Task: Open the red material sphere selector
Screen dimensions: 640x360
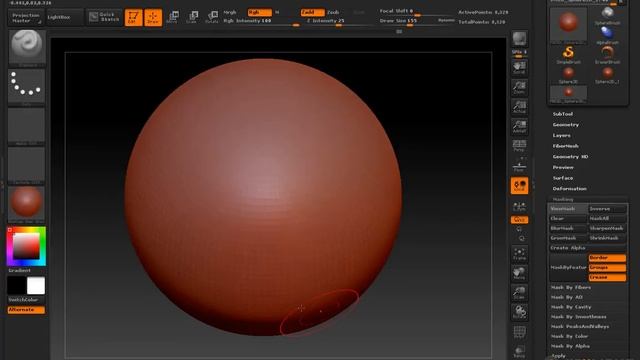Action: click(x=27, y=204)
